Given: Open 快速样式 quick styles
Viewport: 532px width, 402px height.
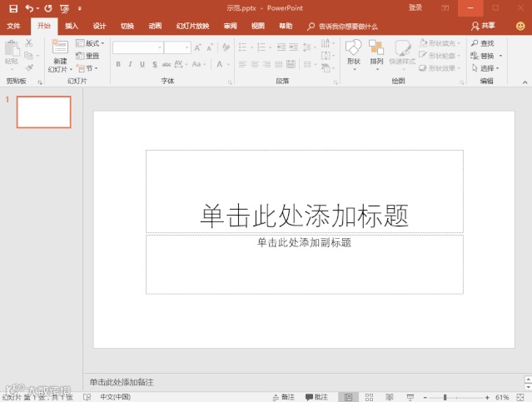Looking at the screenshot, I should [x=402, y=54].
